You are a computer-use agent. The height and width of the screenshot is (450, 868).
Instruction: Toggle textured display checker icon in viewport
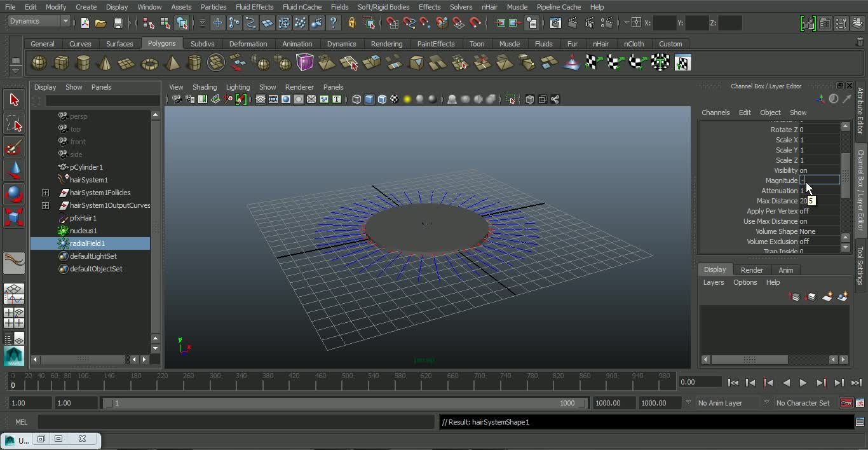click(395, 99)
